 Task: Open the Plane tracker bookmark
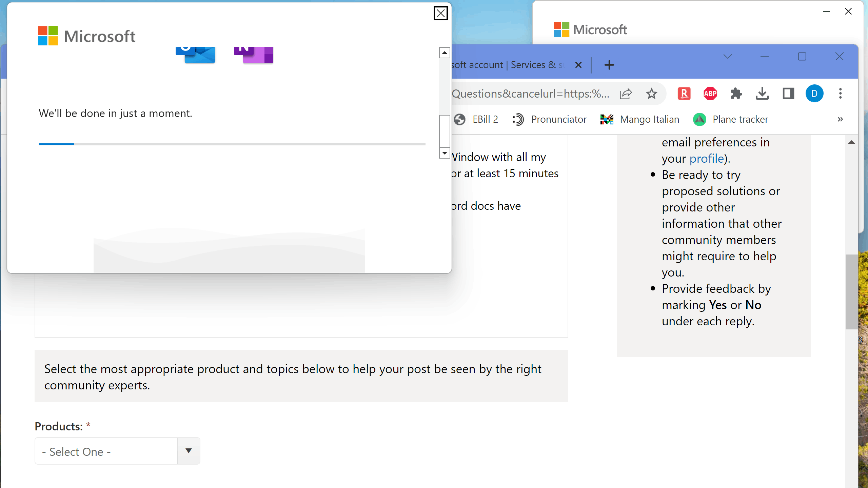coord(731,119)
